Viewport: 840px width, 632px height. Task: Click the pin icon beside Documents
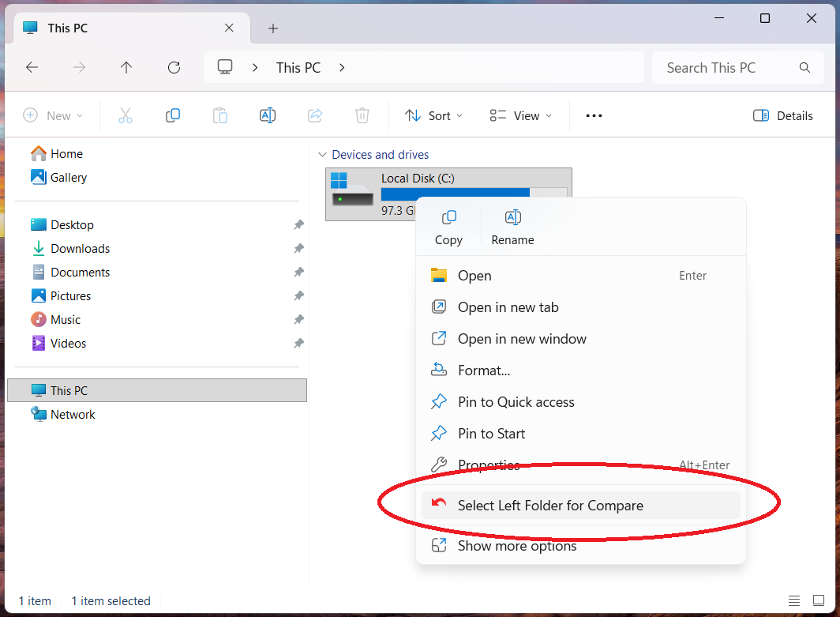pyautogui.click(x=299, y=272)
